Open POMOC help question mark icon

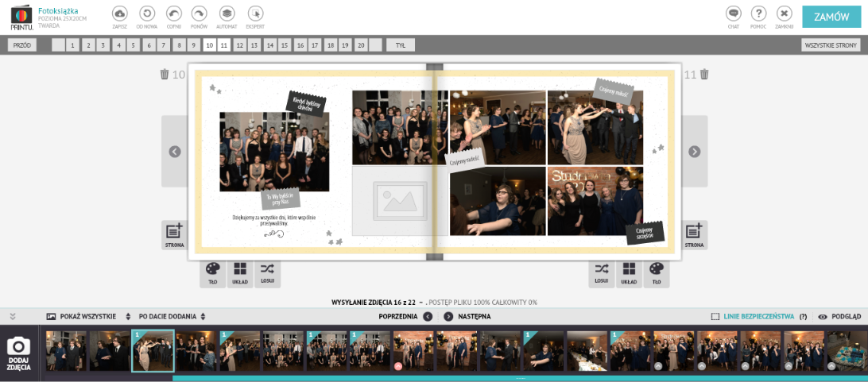click(758, 14)
